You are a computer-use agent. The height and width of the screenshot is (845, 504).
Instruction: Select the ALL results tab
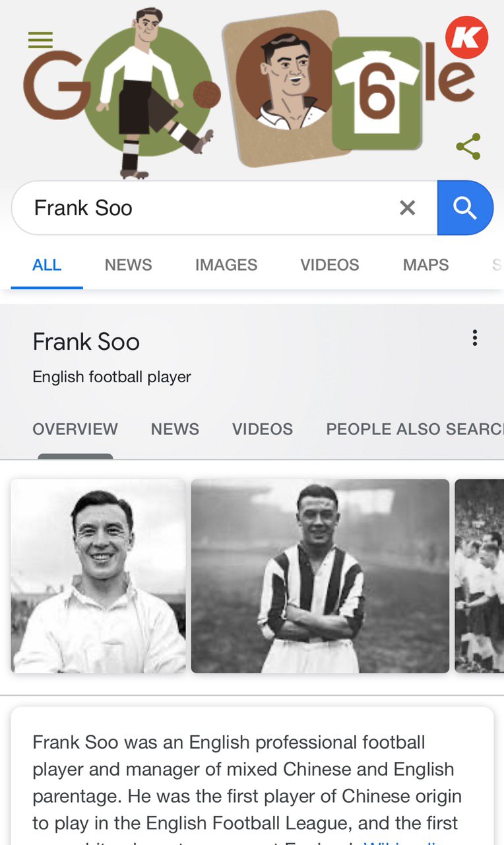click(47, 265)
